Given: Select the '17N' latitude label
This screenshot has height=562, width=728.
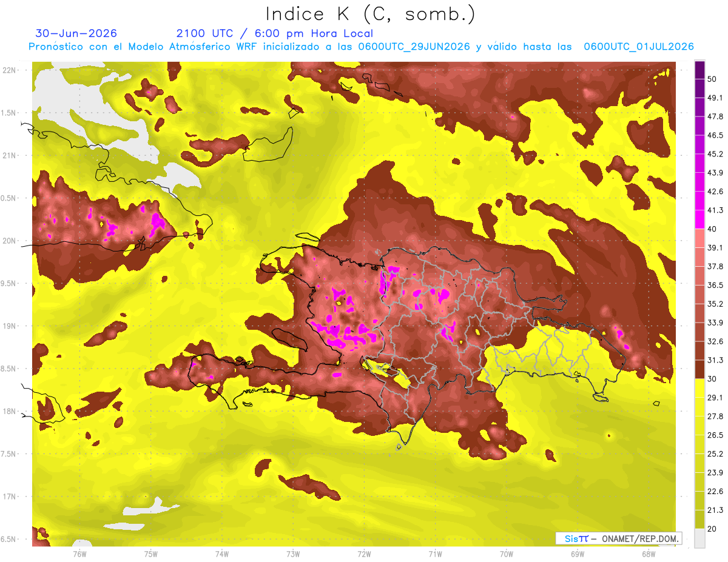Looking at the screenshot, I should click(8, 497).
